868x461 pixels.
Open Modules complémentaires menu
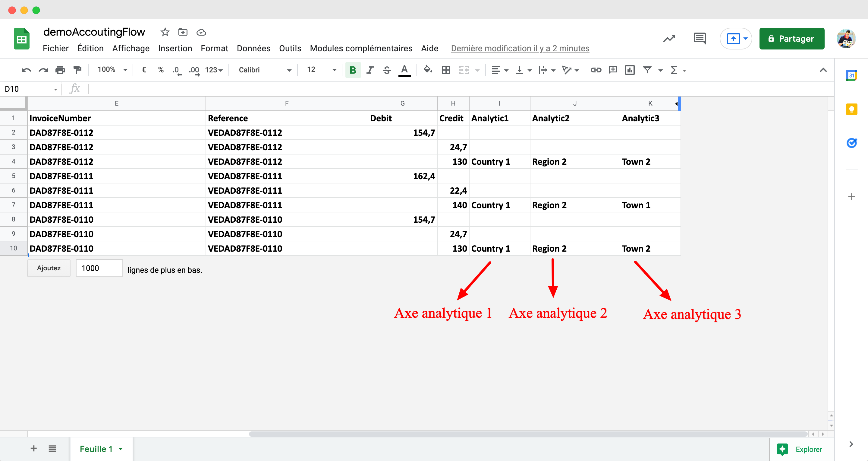click(361, 48)
